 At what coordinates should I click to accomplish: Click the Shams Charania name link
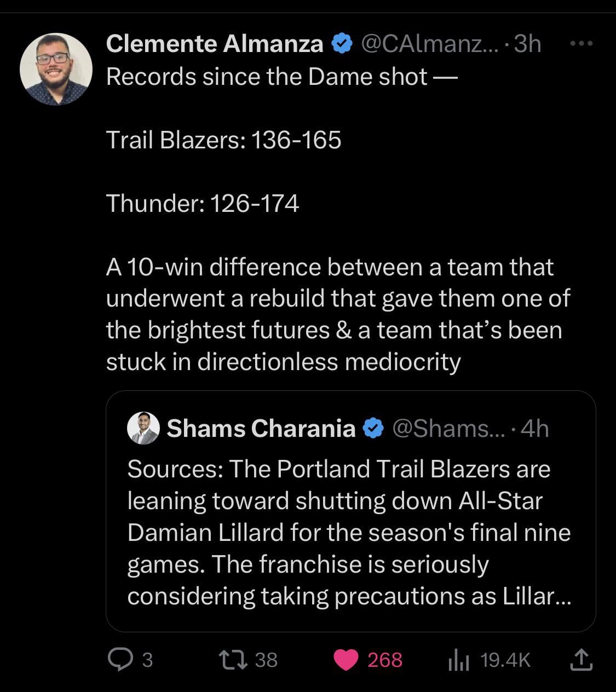point(261,428)
